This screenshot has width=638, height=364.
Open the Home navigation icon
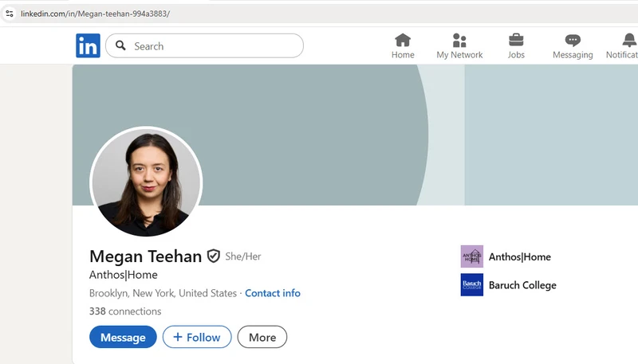point(403,41)
